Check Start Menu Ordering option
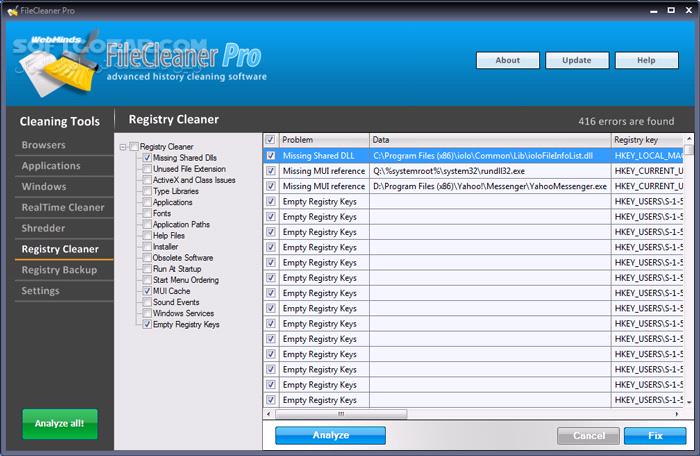Viewport: 700px width, 456px height. pos(147,280)
